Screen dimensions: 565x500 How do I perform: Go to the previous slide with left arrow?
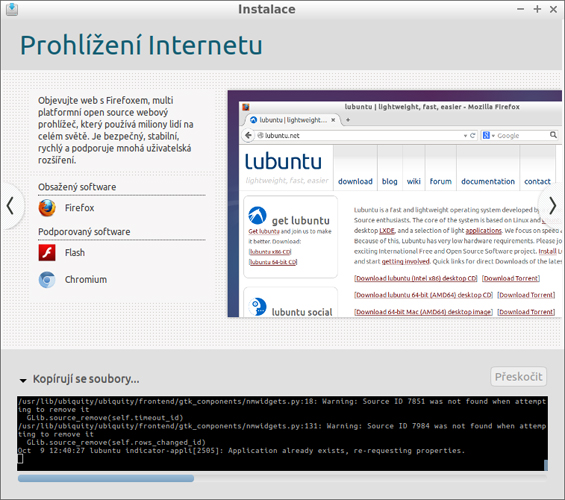pyautogui.click(x=10, y=206)
